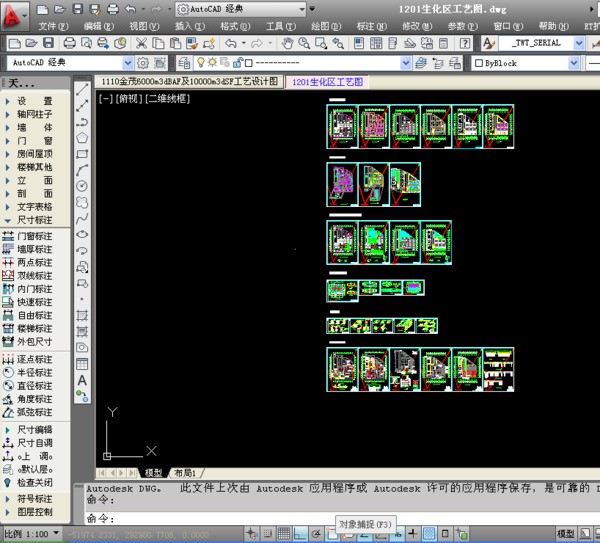Viewport: 600px width, 543px height.
Task: Click the 门窗标注 command
Action: [35, 236]
